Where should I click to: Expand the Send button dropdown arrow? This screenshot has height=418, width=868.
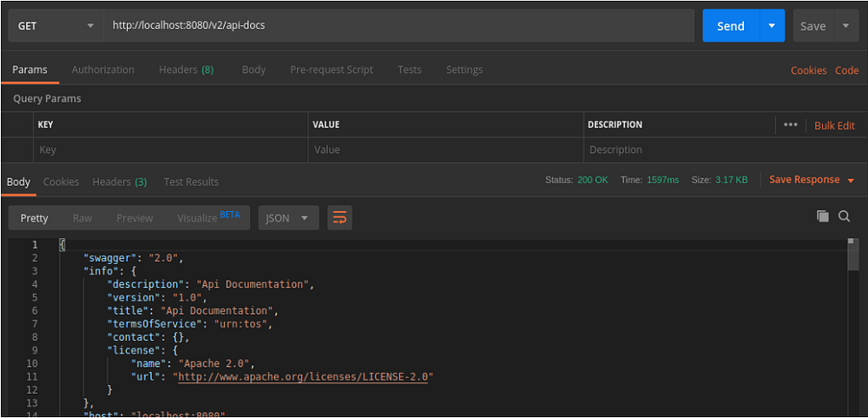pos(771,26)
